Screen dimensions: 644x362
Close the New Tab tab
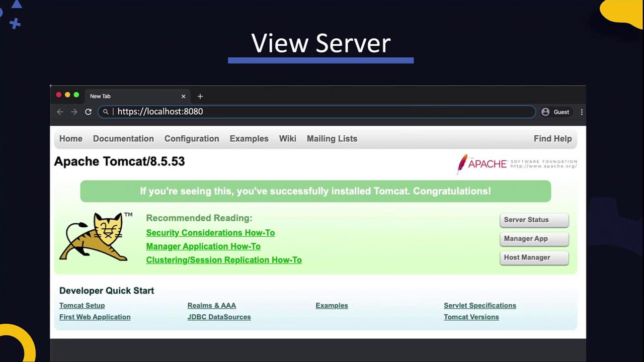183,96
